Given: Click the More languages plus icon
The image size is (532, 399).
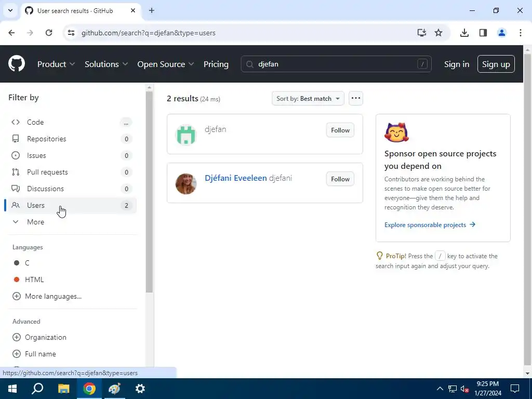Looking at the screenshot, I should click(x=16, y=296).
